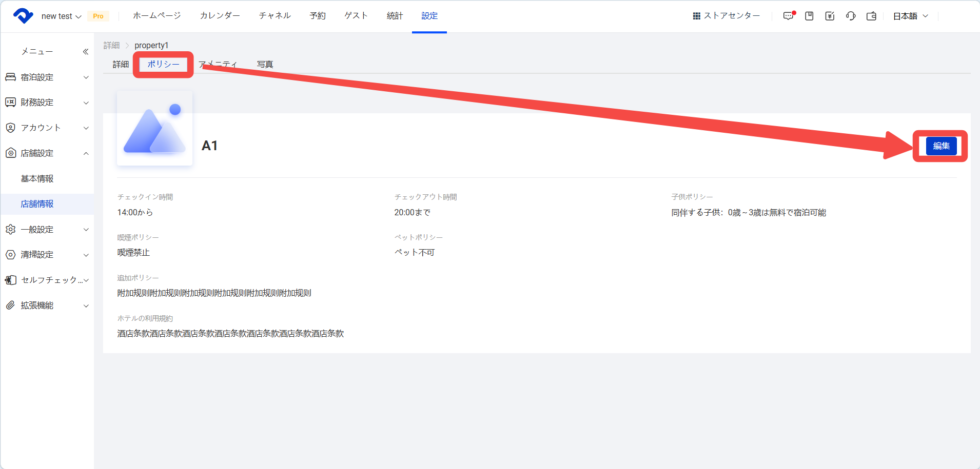Screen dimensions: 980x469
Task: Switch to the 詳細 tab
Action: tap(121, 64)
